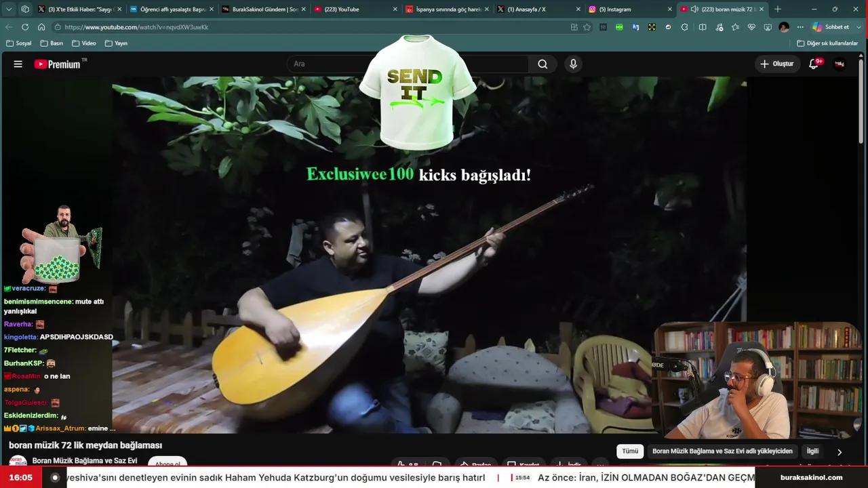Open the browser profile picture

pyautogui.click(x=785, y=27)
